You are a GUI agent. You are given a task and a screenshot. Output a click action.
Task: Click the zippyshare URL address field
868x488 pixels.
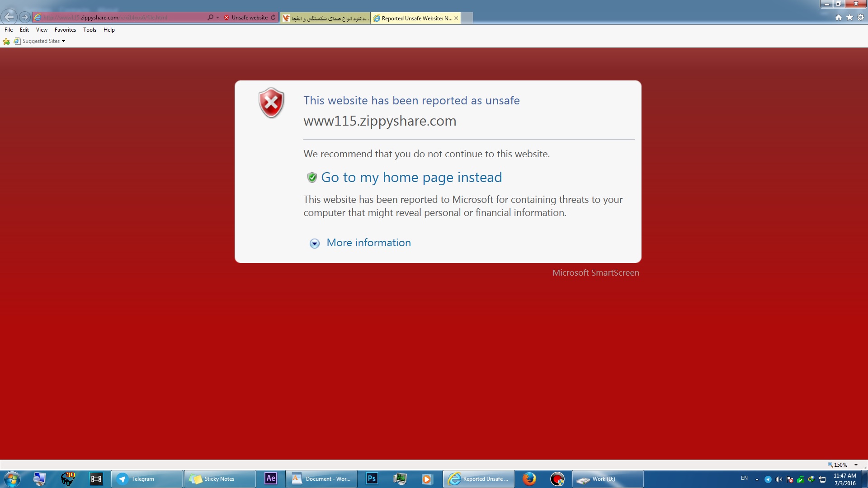tap(120, 18)
